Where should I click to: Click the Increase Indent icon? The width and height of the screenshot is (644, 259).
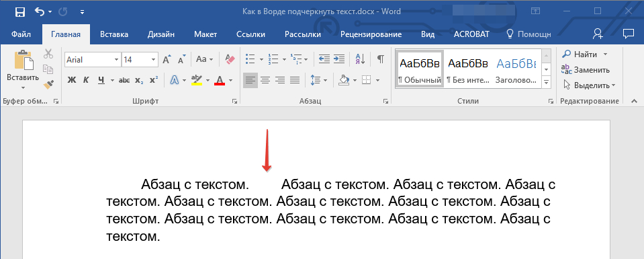[x=339, y=59]
